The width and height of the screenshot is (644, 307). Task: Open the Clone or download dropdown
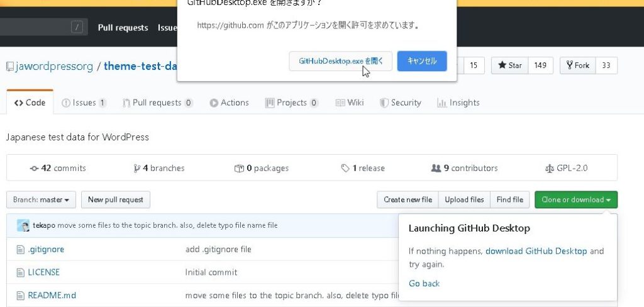576,200
